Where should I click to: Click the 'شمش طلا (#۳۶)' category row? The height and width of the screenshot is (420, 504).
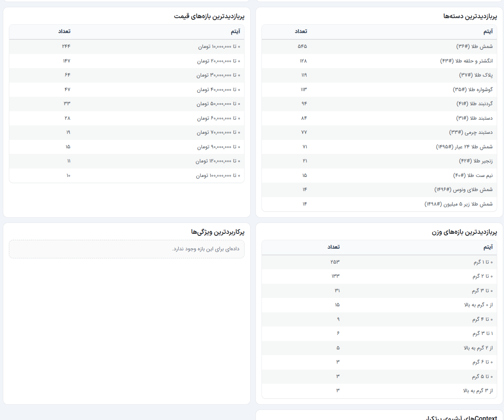click(379, 46)
